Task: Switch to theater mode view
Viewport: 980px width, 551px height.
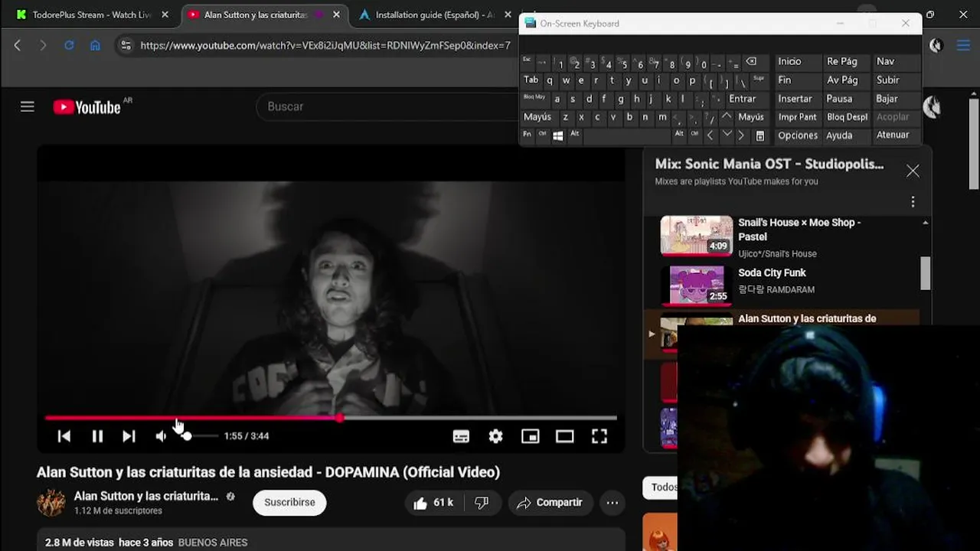Action: point(565,436)
